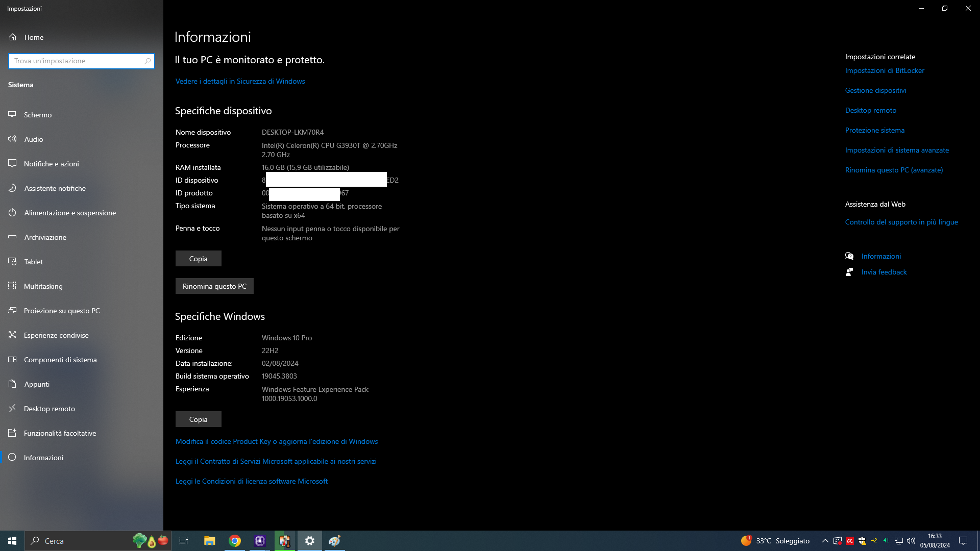The height and width of the screenshot is (551, 980).
Task: Click Rinomina questo PC (avanzate) link
Action: click(894, 170)
